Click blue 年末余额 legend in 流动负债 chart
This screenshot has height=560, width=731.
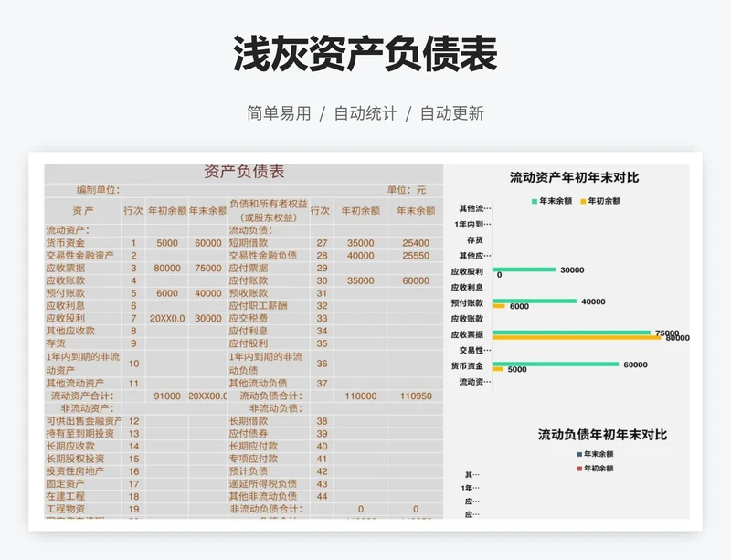597,453
